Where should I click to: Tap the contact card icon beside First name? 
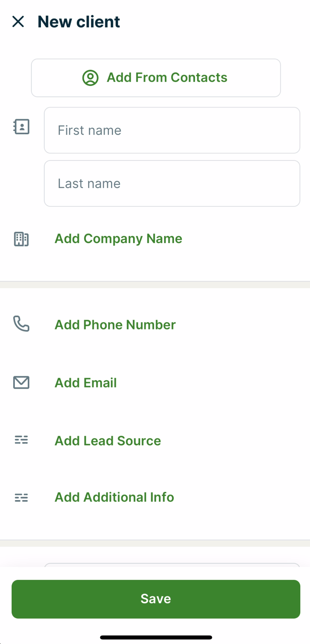[21, 127]
